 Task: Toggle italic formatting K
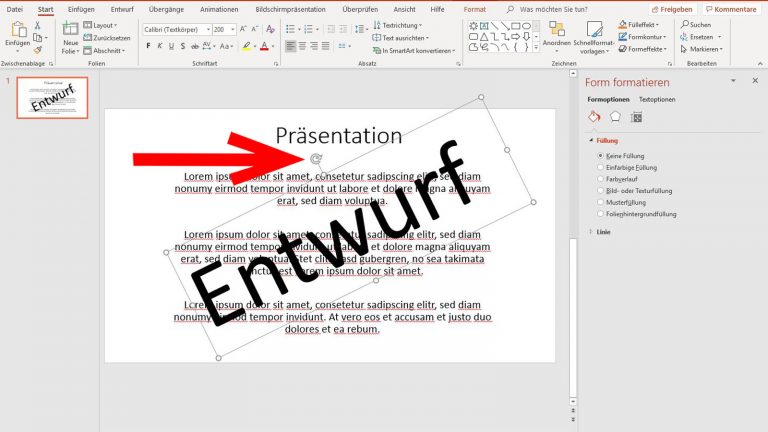(160, 46)
